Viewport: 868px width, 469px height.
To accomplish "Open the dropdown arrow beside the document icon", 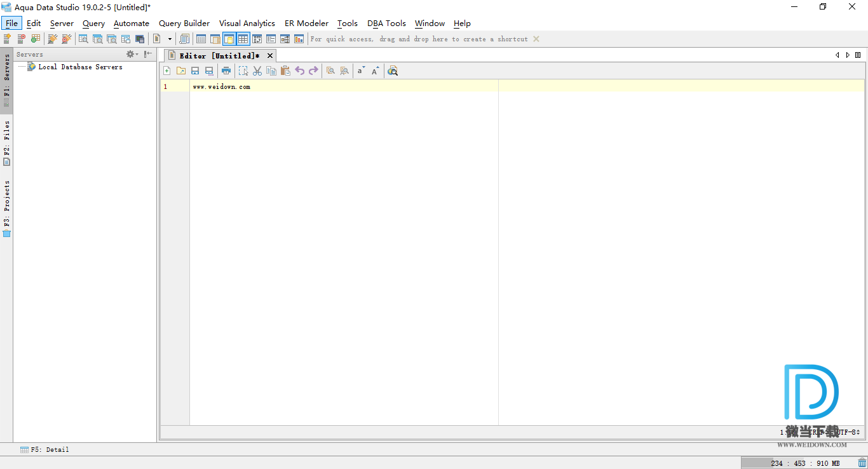I will click(170, 39).
